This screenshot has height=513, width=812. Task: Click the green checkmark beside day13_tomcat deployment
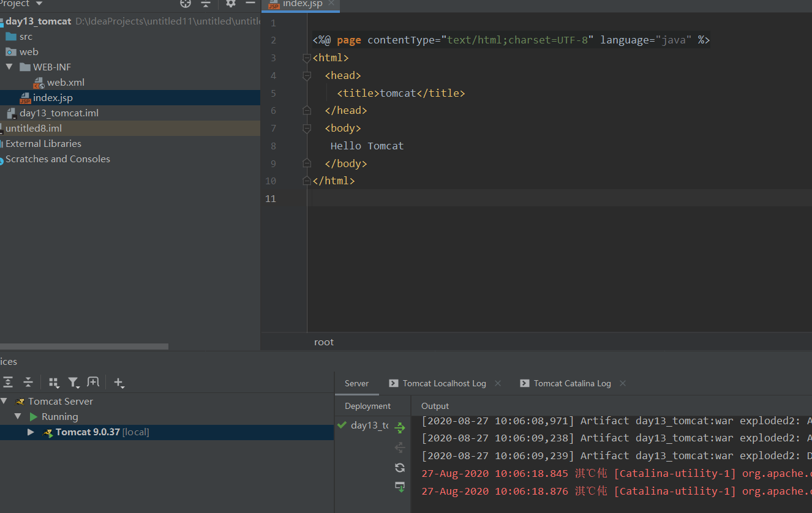coord(342,425)
